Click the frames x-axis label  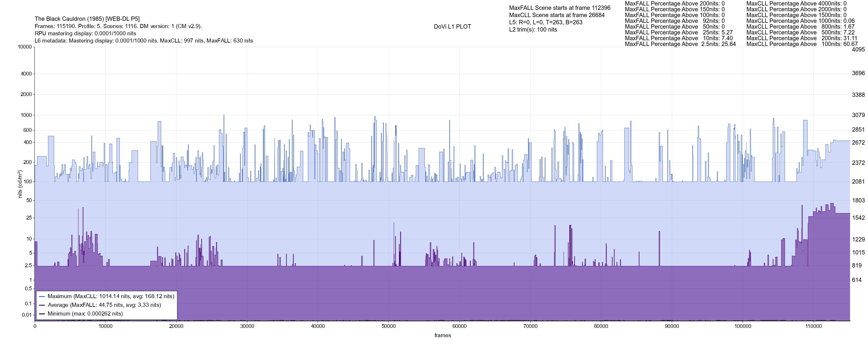point(442,335)
